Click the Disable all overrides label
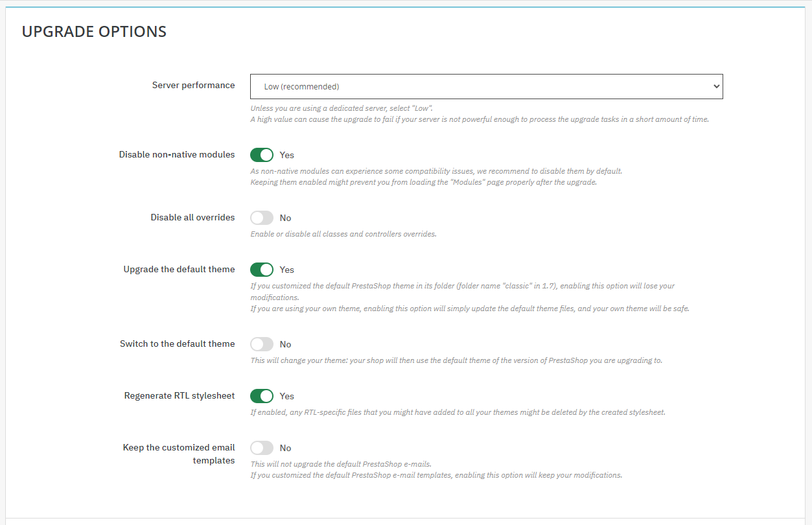 (193, 218)
